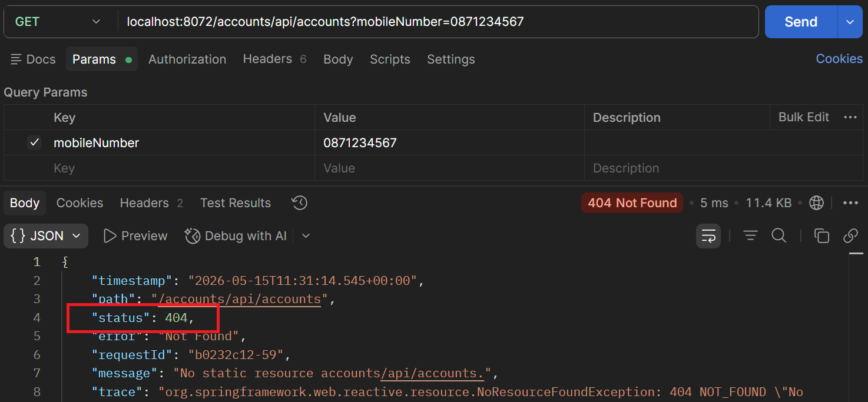The image size is (868, 402).
Task: Open the JSON format dropdown
Action: tap(46, 236)
